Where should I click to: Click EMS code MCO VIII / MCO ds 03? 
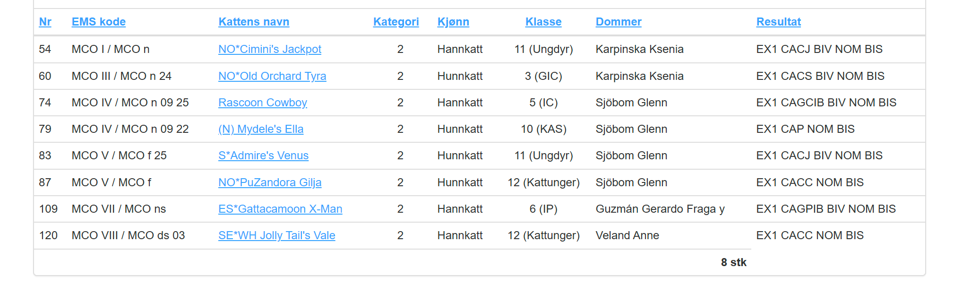pyautogui.click(x=128, y=235)
